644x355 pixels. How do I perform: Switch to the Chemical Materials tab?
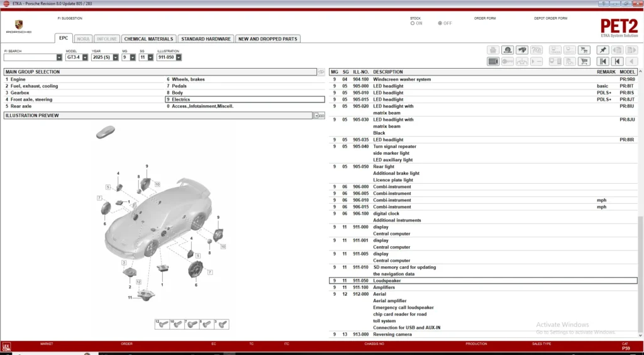point(148,39)
